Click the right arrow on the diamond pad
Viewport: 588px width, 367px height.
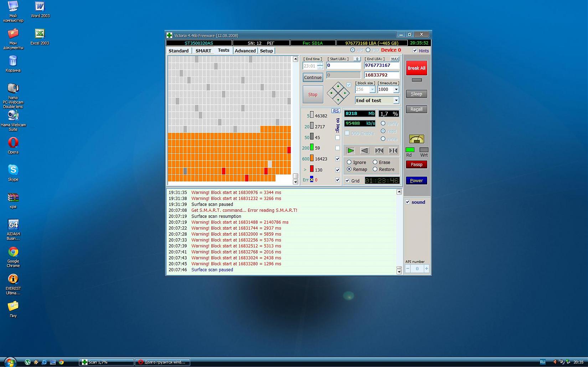coord(345,93)
